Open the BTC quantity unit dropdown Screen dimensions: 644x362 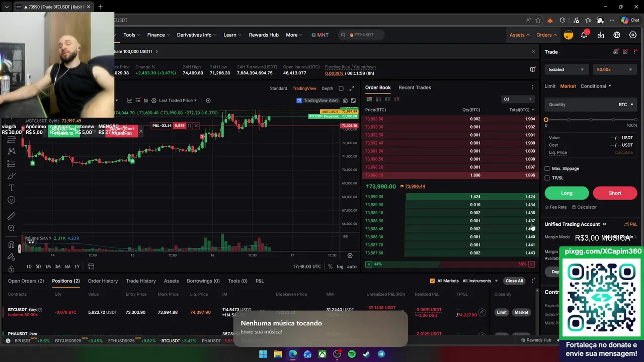click(x=626, y=105)
